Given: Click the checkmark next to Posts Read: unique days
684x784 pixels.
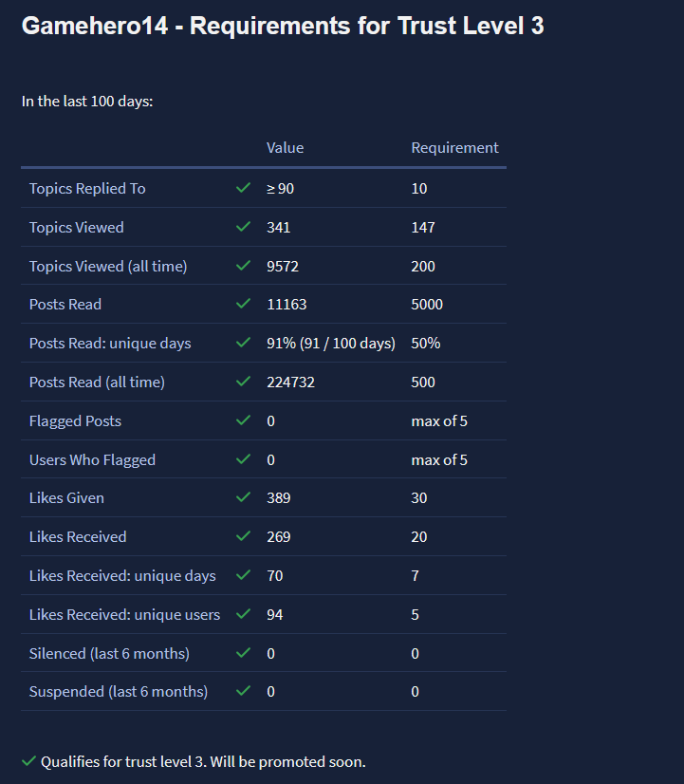Looking at the screenshot, I should click(243, 343).
